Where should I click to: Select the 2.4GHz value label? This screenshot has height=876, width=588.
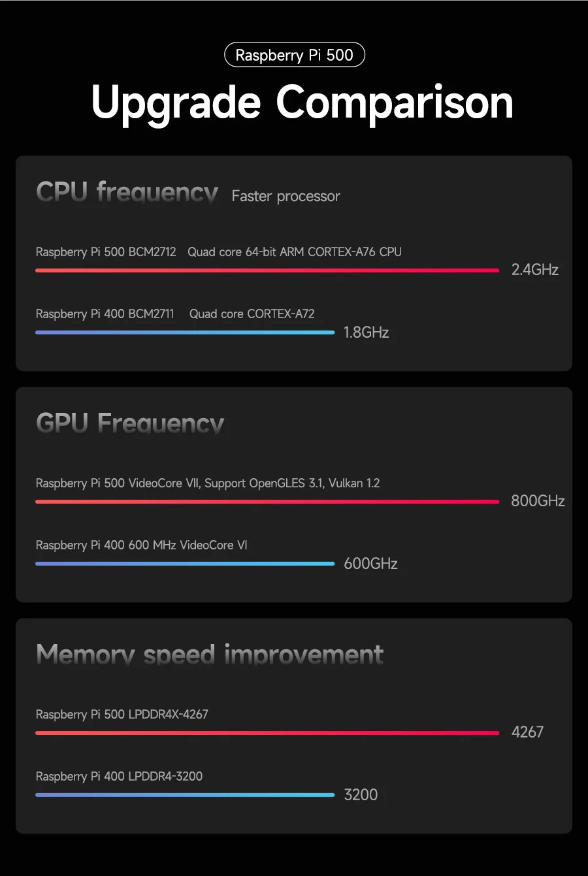(x=535, y=270)
